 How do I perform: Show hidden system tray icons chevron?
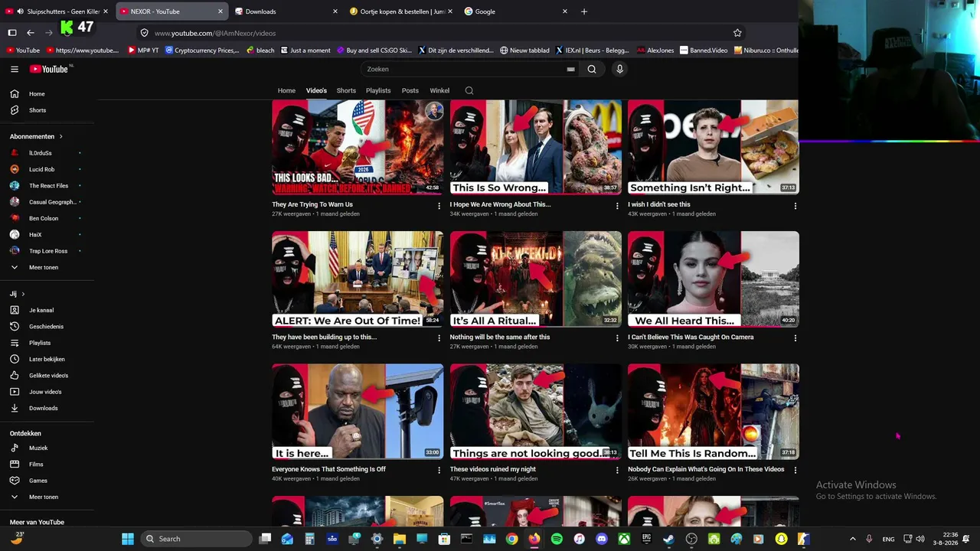tap(852, 539)
